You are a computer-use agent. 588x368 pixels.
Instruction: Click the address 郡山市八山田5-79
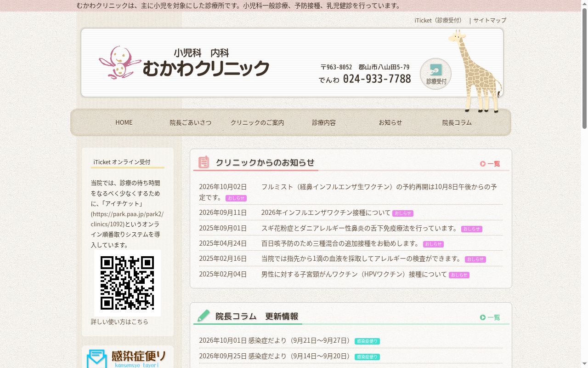(x=384, y=67)
